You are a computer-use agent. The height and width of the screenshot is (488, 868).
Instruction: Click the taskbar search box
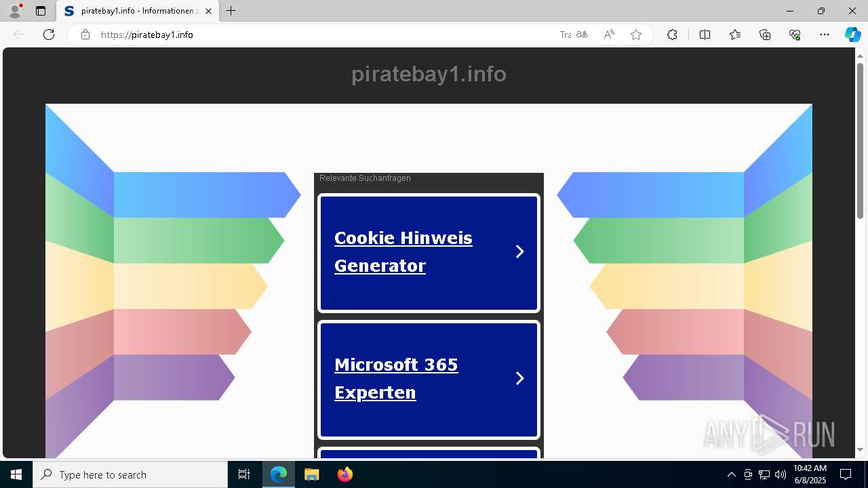130,474
